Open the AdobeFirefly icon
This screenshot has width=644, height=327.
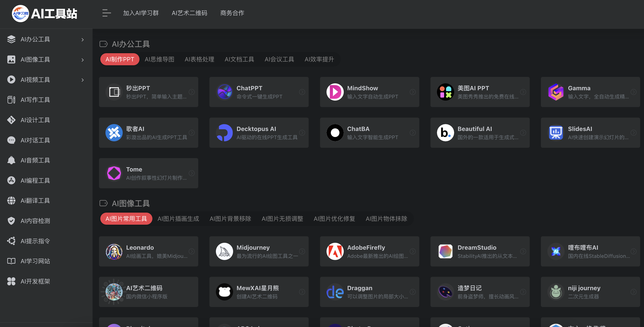[x=335, y=251]
